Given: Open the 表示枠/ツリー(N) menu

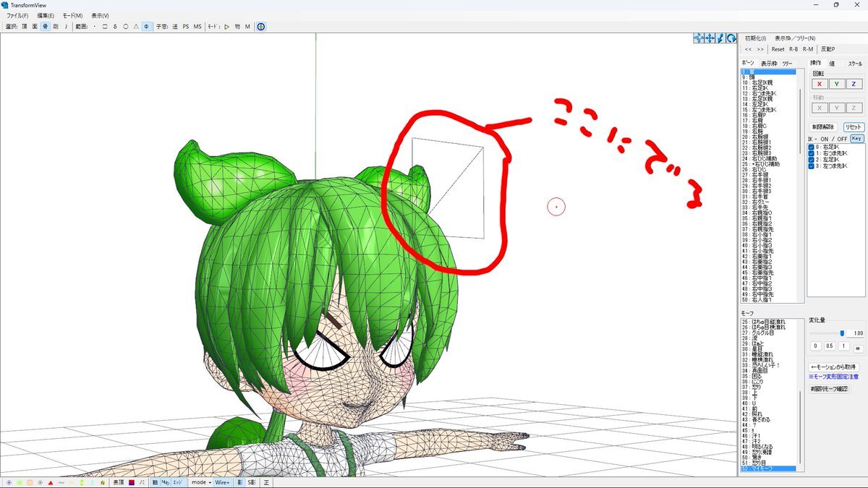Looking at the screenshot, I should [x=795, y=38].
